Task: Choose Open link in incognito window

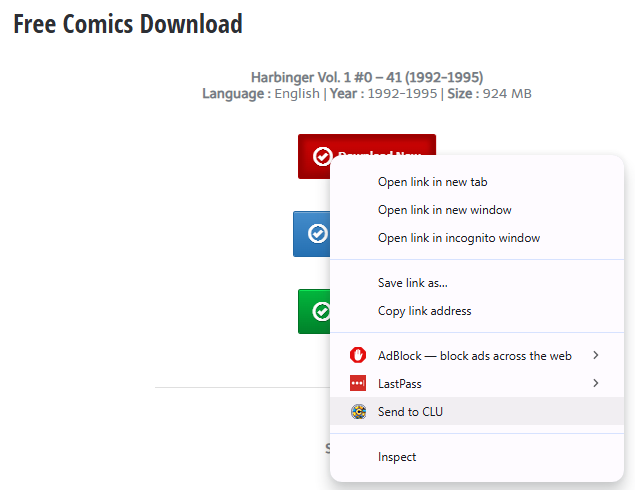Action: (477, 238)
